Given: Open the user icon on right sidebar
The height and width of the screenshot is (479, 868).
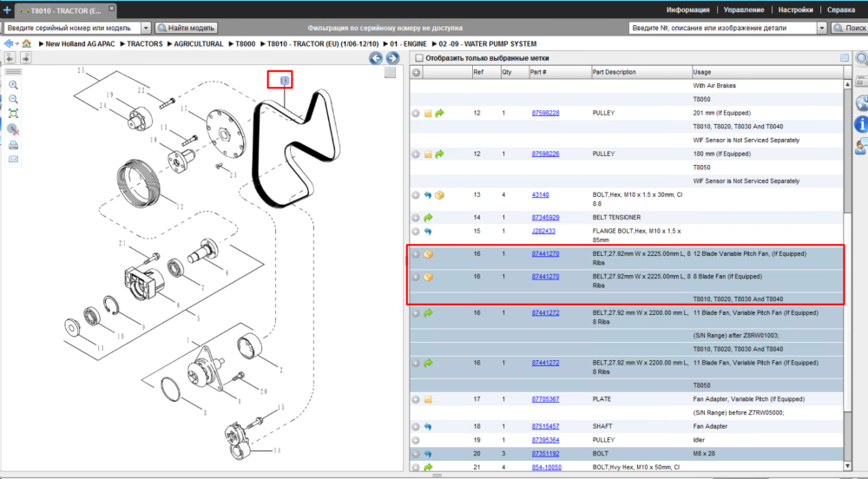Looking at the screenshot, I should (861, 147).
